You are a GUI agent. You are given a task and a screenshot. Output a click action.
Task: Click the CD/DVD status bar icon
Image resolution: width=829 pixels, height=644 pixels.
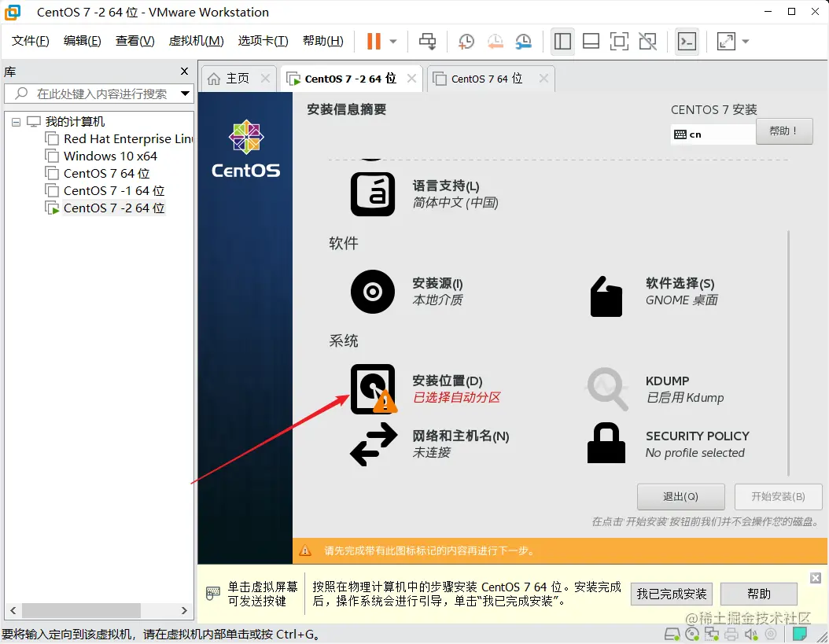coord(691,634)
